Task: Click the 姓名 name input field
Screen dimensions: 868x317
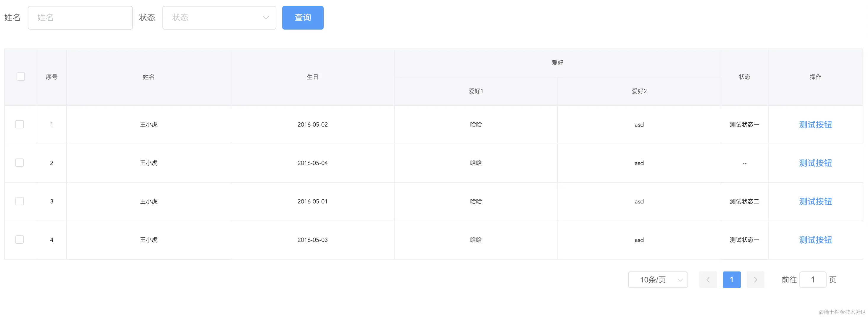Action: click(80, 17)
